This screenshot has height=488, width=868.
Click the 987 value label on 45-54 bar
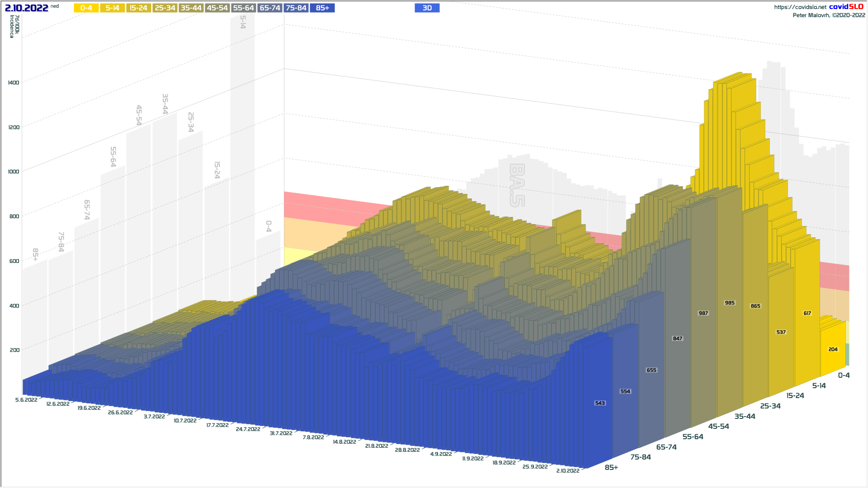(x=703, y=313)
